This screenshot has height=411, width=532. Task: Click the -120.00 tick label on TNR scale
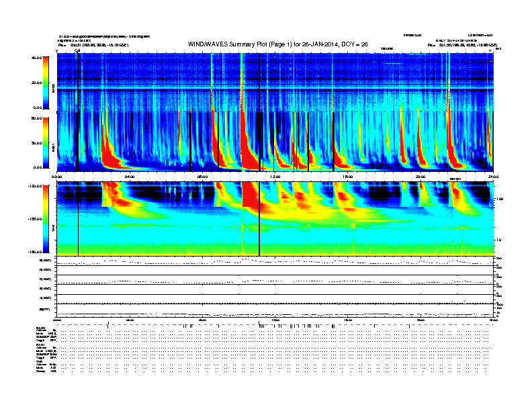[x=35, y=186]
